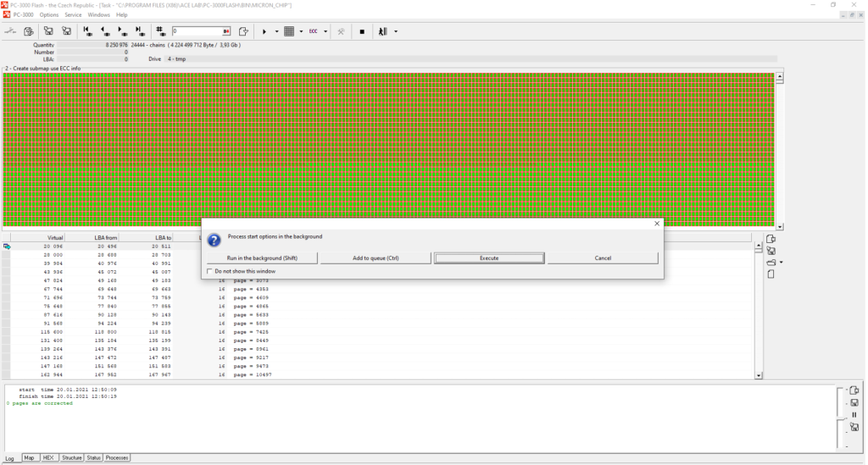This screenshot has height=465, width=868.
Task: Jump to last block toolbar icon
Action: pyautogui.click(x=137, y=31)
